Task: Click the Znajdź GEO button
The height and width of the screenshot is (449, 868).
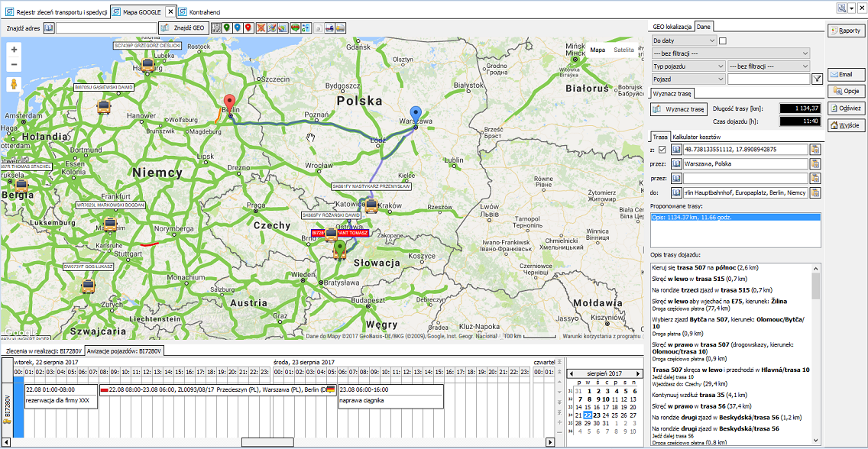Action: [184, 27]
